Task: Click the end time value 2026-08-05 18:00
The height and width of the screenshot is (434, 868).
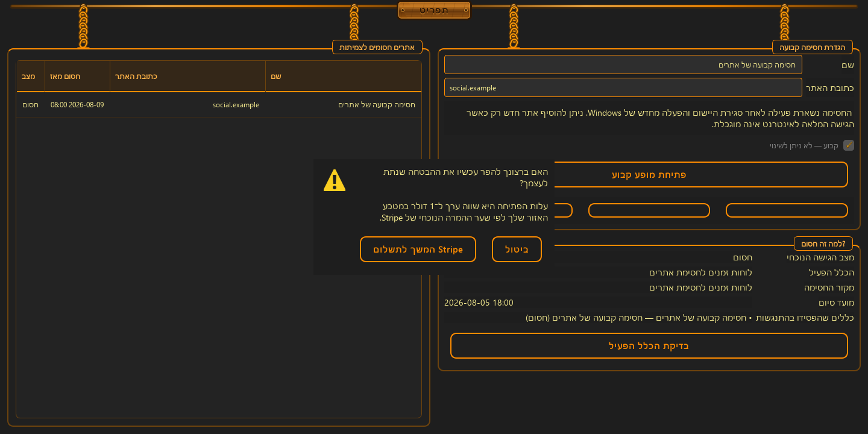Action: (x=479, y=303)
